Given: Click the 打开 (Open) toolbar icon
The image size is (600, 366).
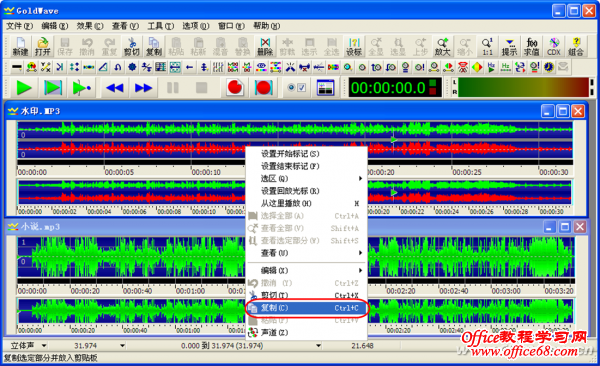Looking at the screenshot, I should coord(42,47).
